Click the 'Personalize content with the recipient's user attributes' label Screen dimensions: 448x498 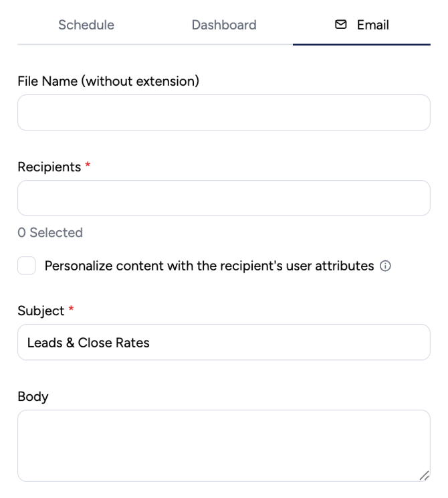[209, 266]
